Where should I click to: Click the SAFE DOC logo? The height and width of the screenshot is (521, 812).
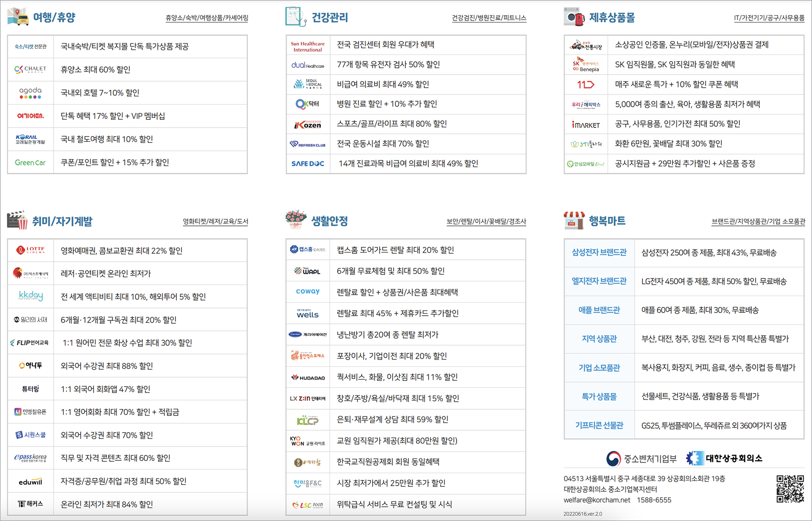(308, 163)
